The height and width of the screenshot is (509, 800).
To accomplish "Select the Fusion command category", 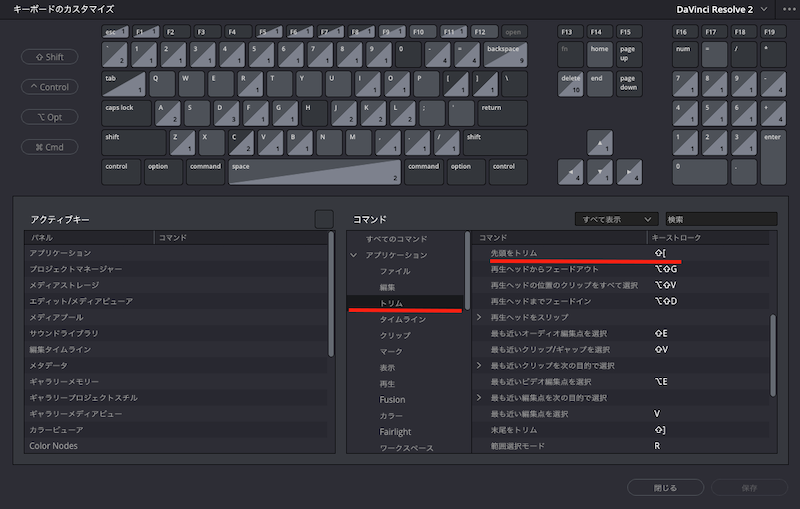I will tap(405, 399).
